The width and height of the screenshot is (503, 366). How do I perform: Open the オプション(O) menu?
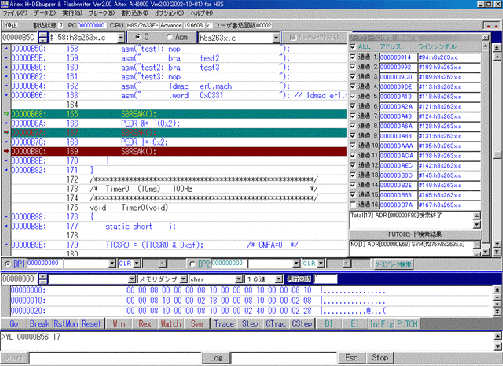(x=170, y=13)
